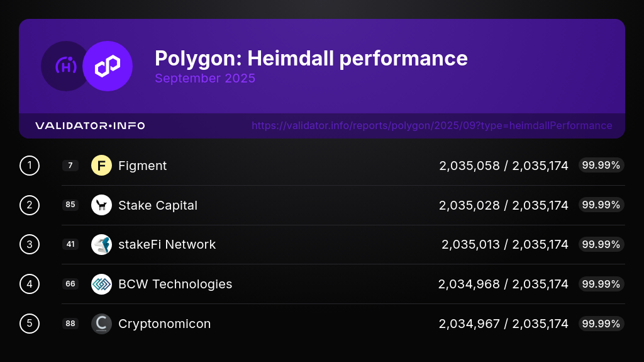This screenshot has height=362, width=644.
Task: Select the Stake Capital validator name
Action: [x=157, y=205]
